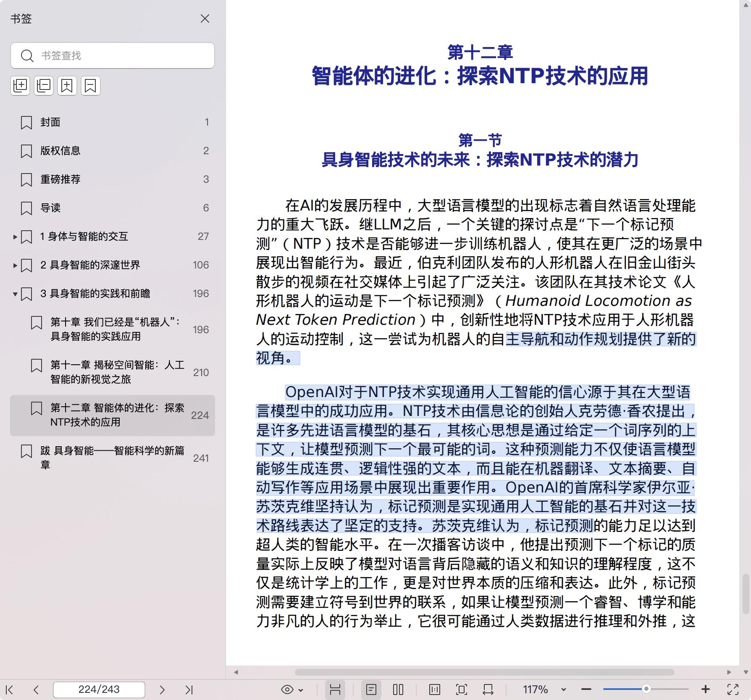Click the zoom slider handle

(x=646, y=689)
